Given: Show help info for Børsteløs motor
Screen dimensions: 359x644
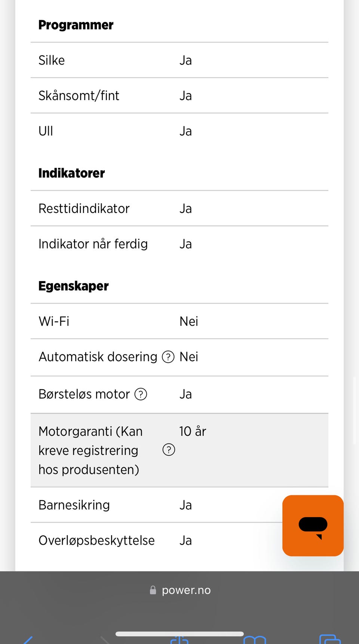Looking at the screenshot, I should coord(141,394).
